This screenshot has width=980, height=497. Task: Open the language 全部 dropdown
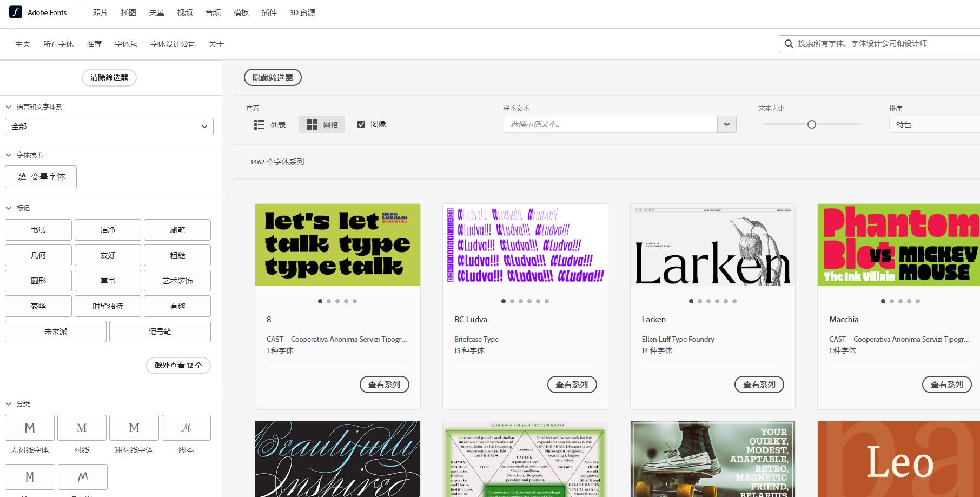coord(109,127)
